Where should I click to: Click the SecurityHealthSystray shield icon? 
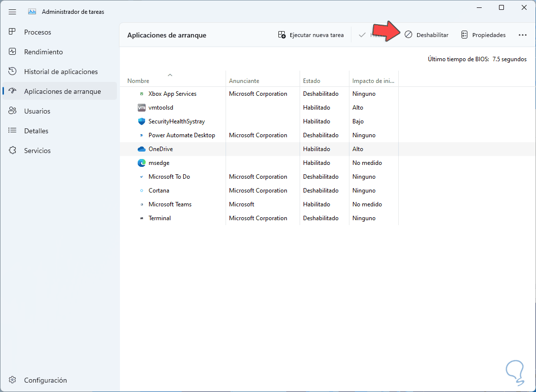point(142,121)
